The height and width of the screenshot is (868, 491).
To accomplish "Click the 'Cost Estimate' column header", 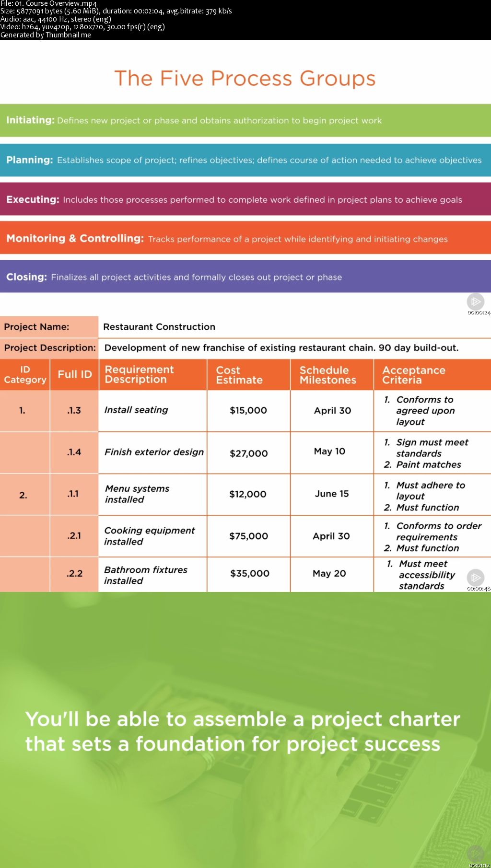I will tap(249, 375).
